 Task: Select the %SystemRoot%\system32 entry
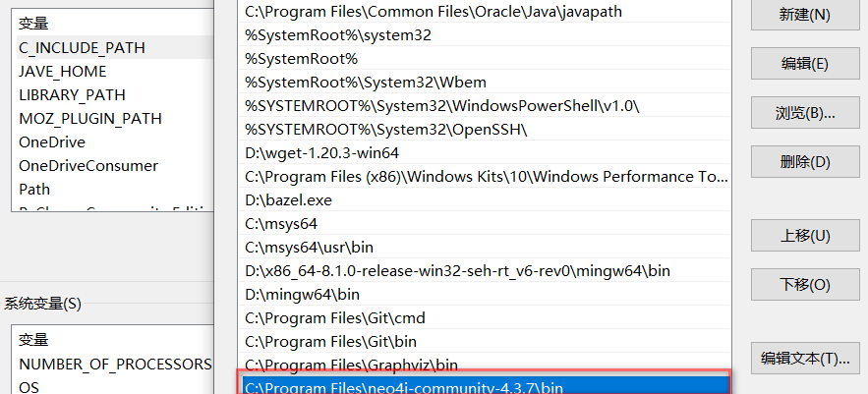pos(485,34)
